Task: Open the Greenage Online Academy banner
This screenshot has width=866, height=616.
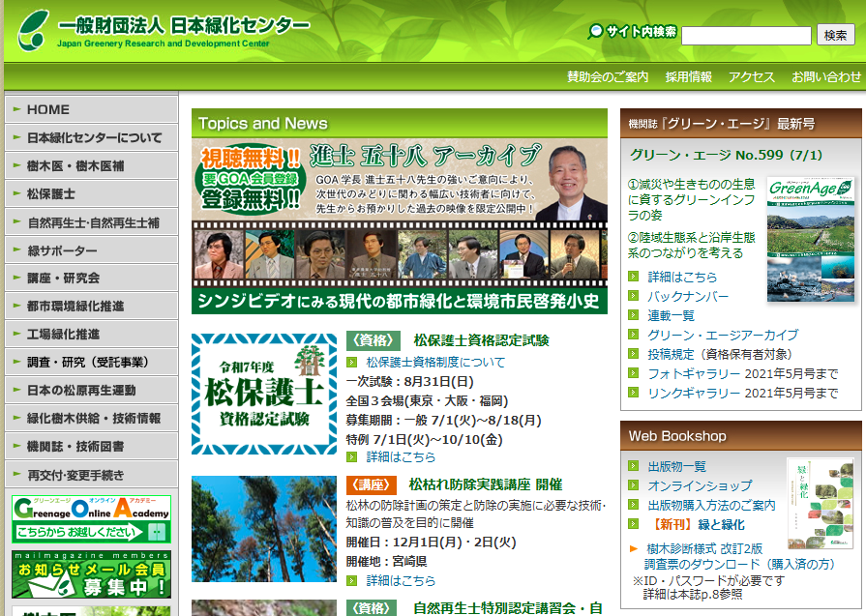Action: [x=91, y=519]
